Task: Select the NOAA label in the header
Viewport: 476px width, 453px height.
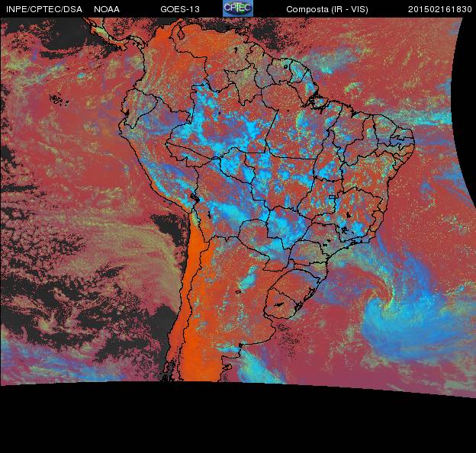Action: pos(107,9)
